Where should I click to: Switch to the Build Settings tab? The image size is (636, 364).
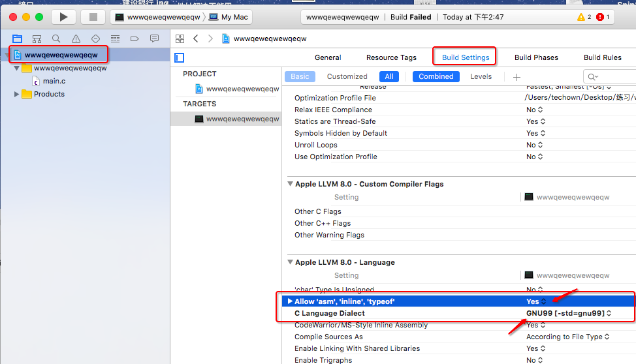(x=466, y=57)
